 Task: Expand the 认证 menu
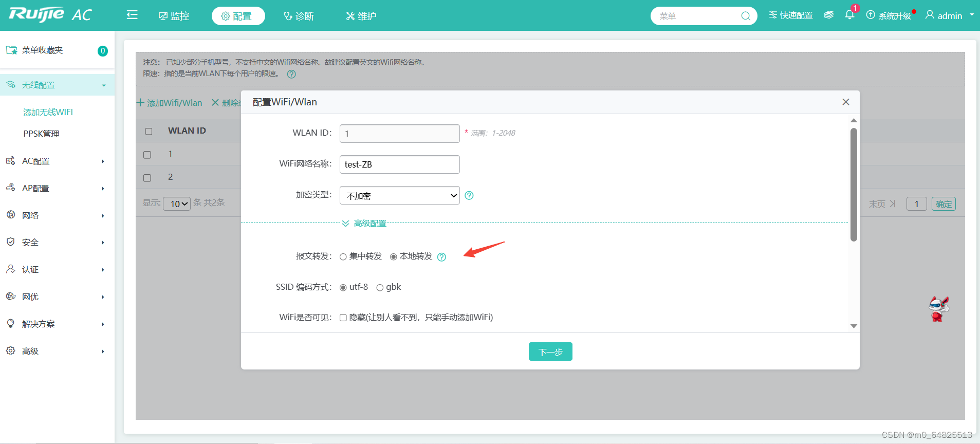(103, 270)
